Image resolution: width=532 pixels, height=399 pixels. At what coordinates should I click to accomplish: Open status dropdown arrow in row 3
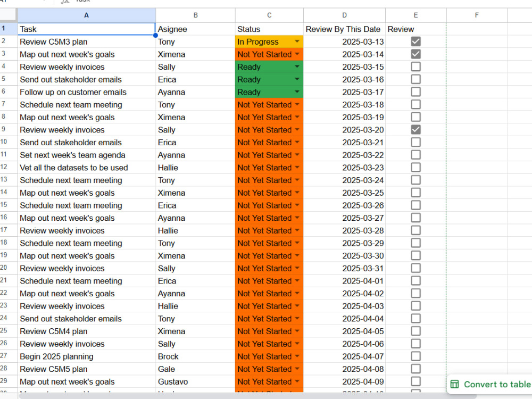tap(297, 54)
